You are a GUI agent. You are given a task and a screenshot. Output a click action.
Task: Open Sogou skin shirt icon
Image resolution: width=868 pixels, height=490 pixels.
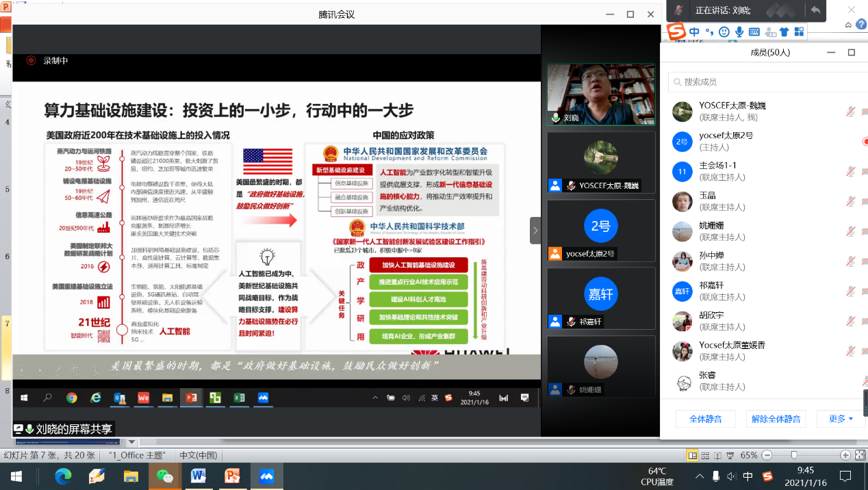784,31
